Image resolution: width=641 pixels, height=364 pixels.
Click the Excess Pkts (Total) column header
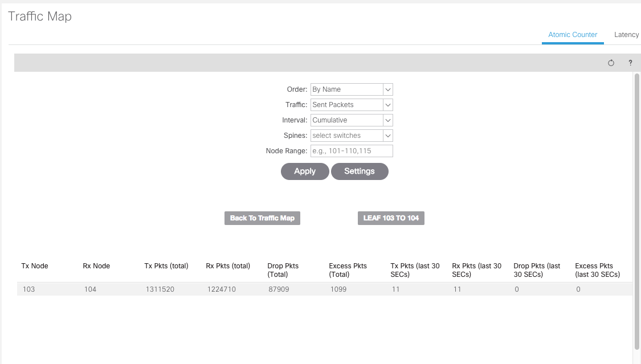pyautogui.click(x=348, y=270)
